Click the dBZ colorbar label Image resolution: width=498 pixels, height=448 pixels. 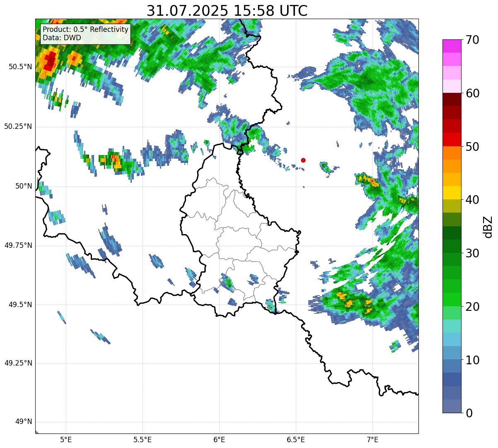pos(488,226)
